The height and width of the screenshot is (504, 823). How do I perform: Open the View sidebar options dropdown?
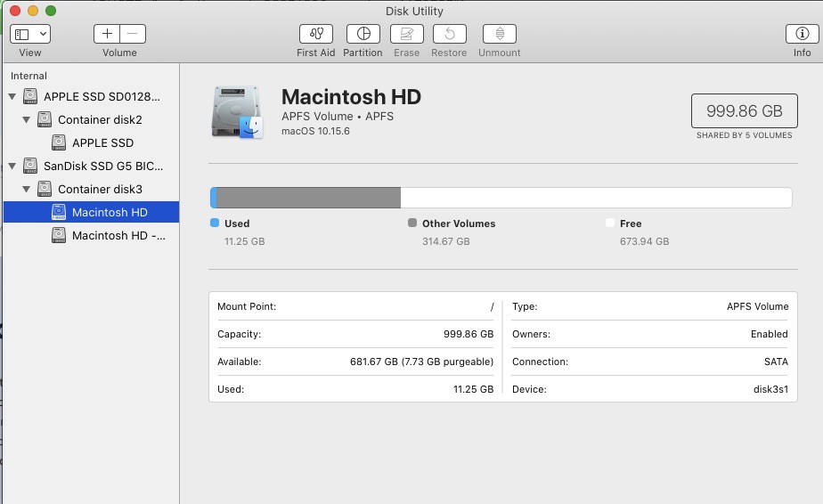click(x=30, y=34)
